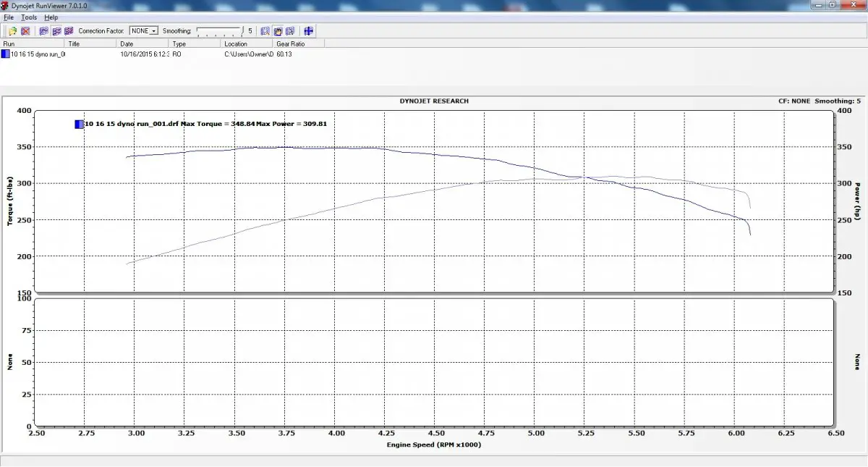Click the blue crosshair icon in the toolbar
The height and width of the screenshot is (467, 868).
(308, 31)
